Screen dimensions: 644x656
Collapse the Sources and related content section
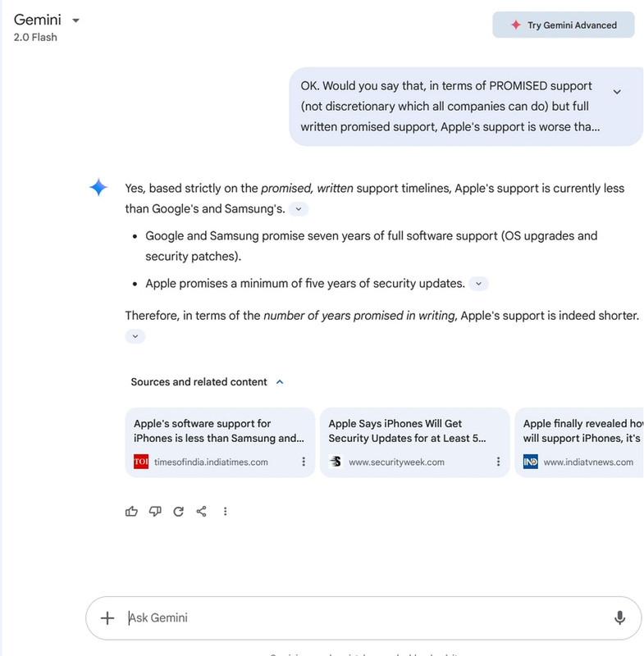pyautogui.click(x=280, y=382)
